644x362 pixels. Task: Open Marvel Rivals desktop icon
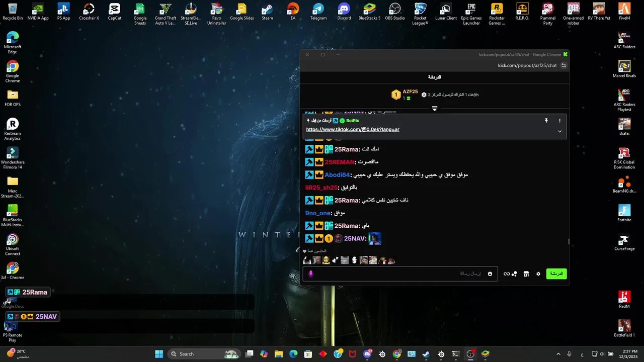pyautogui.click(x=624, y=69)
